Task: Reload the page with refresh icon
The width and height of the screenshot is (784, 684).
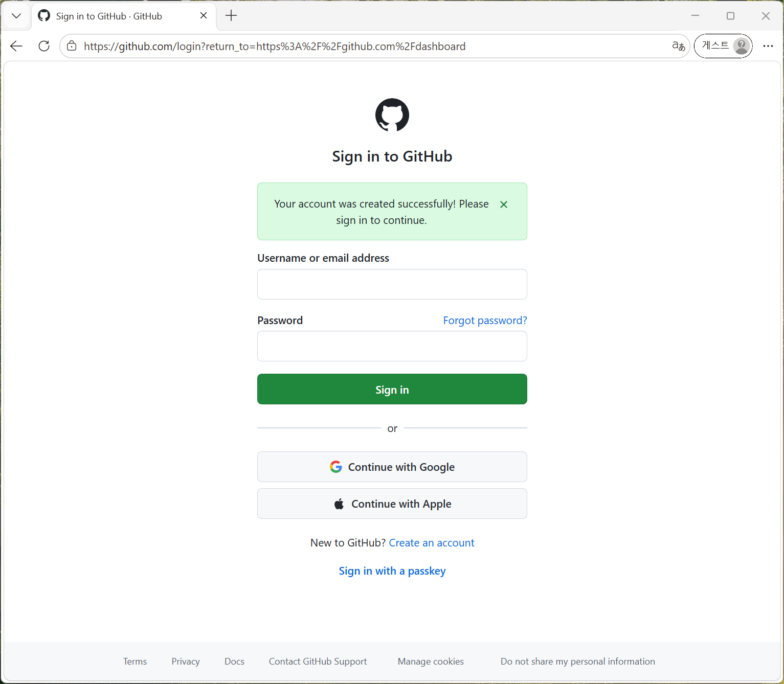Action: pyautogui.click(x=44, y=46)
